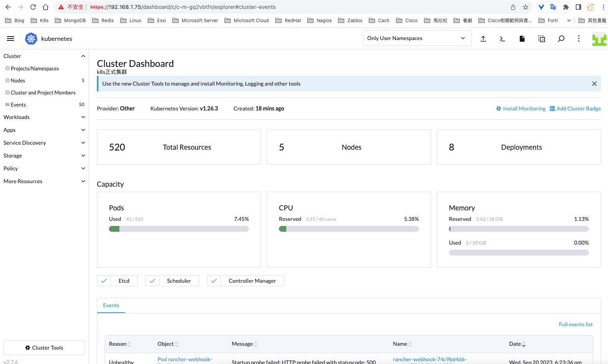608x364 pixels.
Task: Click the browser address bar URL
Action: tap(183, 7)
